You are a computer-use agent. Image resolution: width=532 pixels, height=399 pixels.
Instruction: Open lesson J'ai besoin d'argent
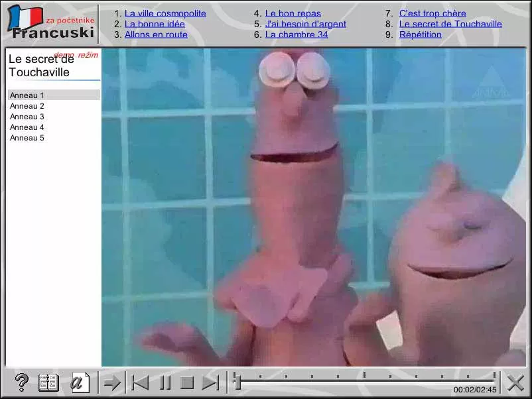[306, 24]
